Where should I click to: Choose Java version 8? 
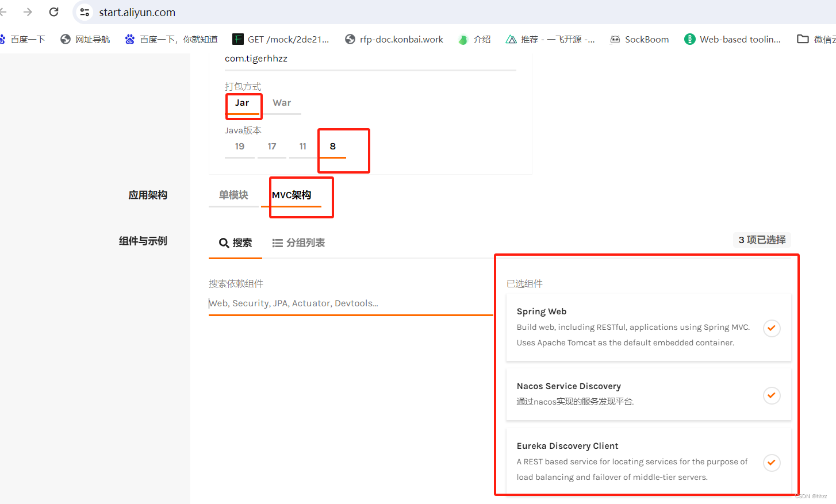tap(332, 147)
